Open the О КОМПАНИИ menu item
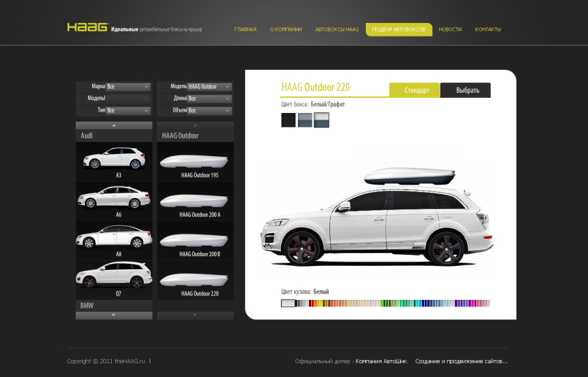This screenshot has width=588, height=377. pos(286,29)
